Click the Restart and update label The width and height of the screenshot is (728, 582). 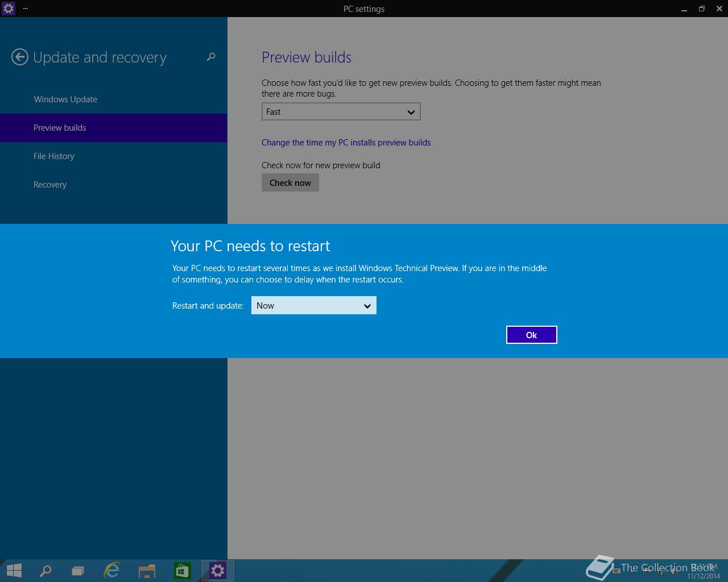pyautogui.click(x=208, y=306)
